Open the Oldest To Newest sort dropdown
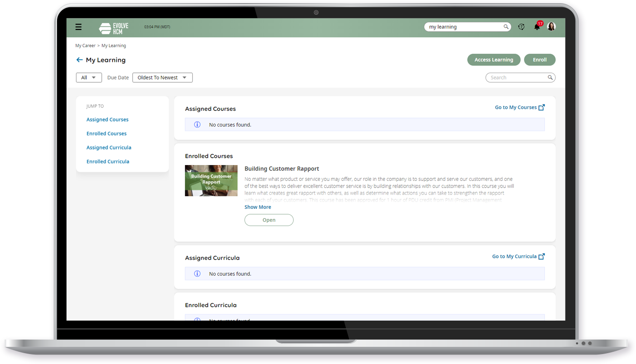Viewport: 636px width, 364px height. tap(162, 77)
